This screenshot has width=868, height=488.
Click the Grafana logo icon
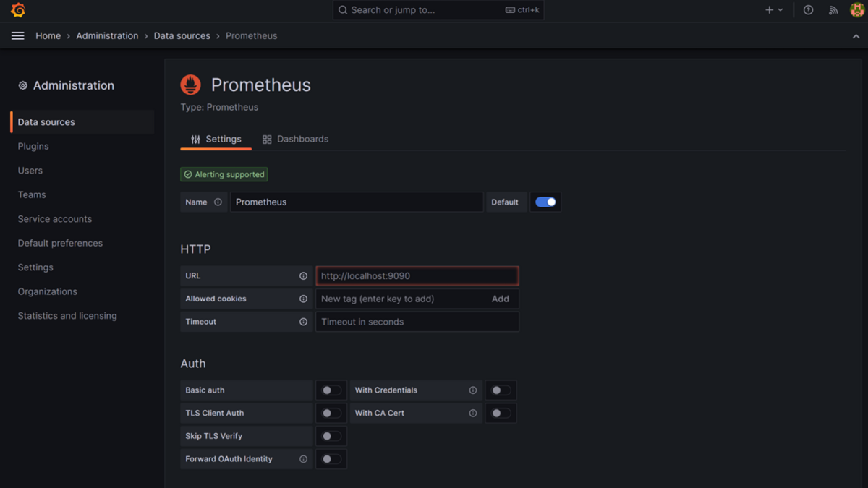coord(18,10)
